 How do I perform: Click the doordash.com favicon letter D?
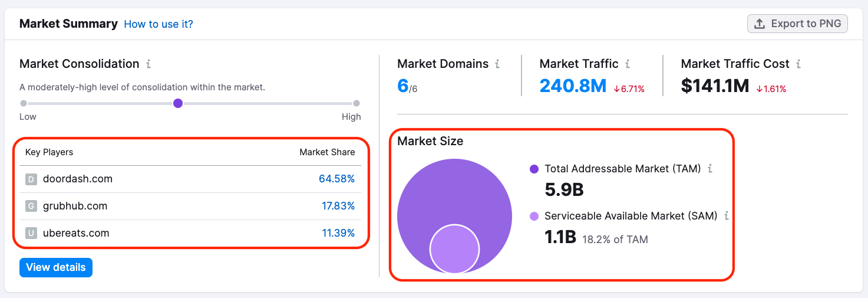point(31,179)
